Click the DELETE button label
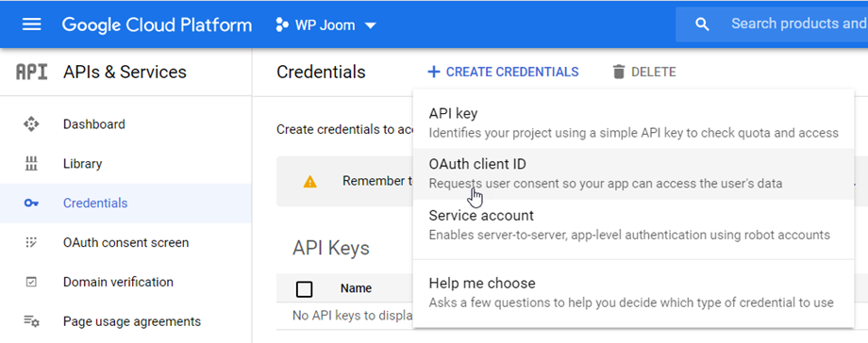Image resolution: width=868 pixels, height=343 pixels. pyautogui.click(x=653, y=72)
